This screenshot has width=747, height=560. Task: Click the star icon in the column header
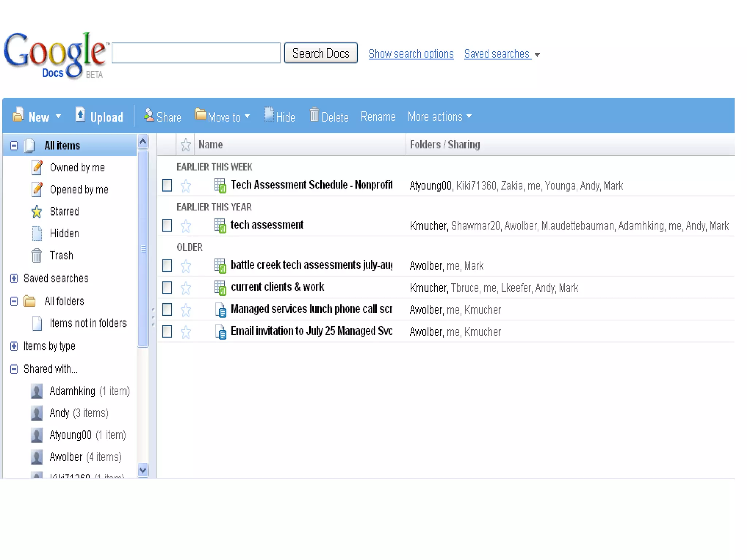pos(186,145)
